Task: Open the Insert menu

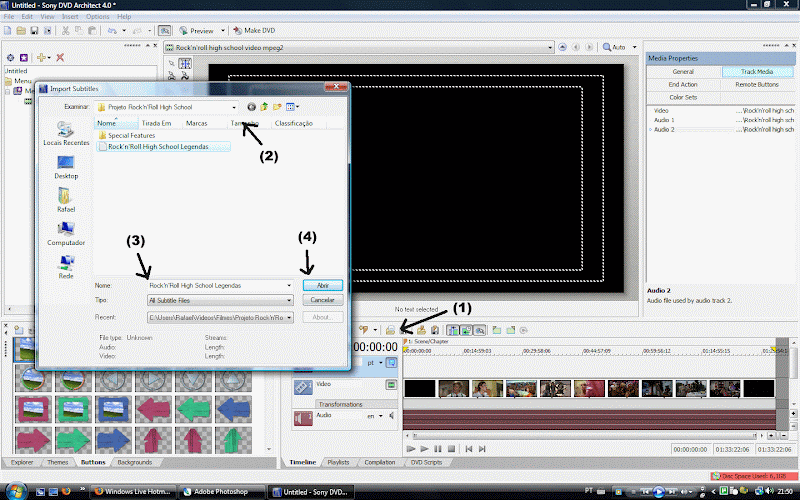Action: 70,16
